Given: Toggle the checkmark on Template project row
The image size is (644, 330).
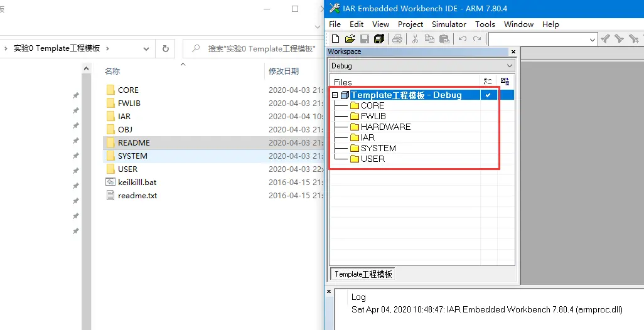Looking at the screenshot, I should [488, 95].
